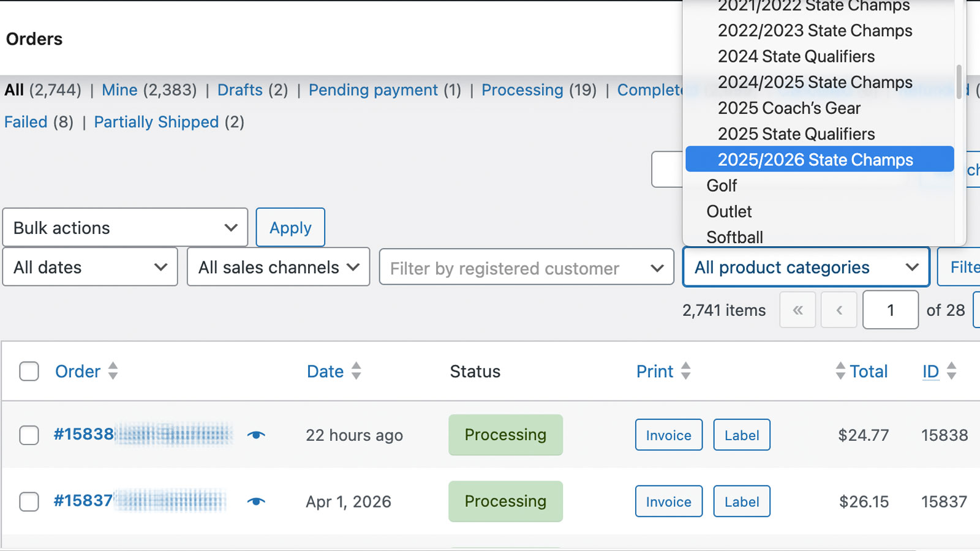Sort orders using the ID column arrows
Image resolution: width=980 pixels, height=551 pixels.
coord(950,371)
